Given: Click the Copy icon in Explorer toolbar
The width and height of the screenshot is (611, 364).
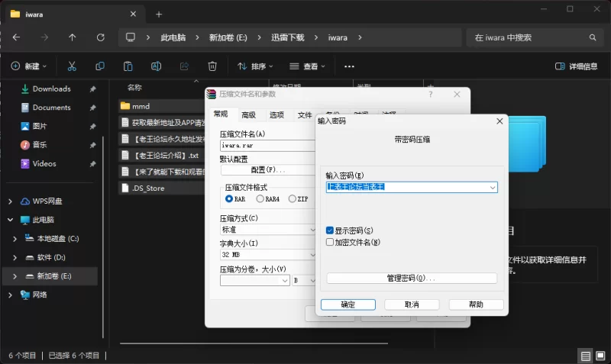Looking at the screenshot, I should tap(100, 66).
